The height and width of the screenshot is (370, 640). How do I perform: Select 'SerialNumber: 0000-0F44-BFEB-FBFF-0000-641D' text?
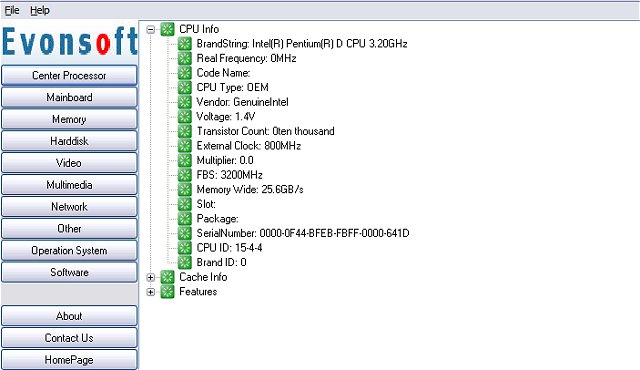(303, 233)
